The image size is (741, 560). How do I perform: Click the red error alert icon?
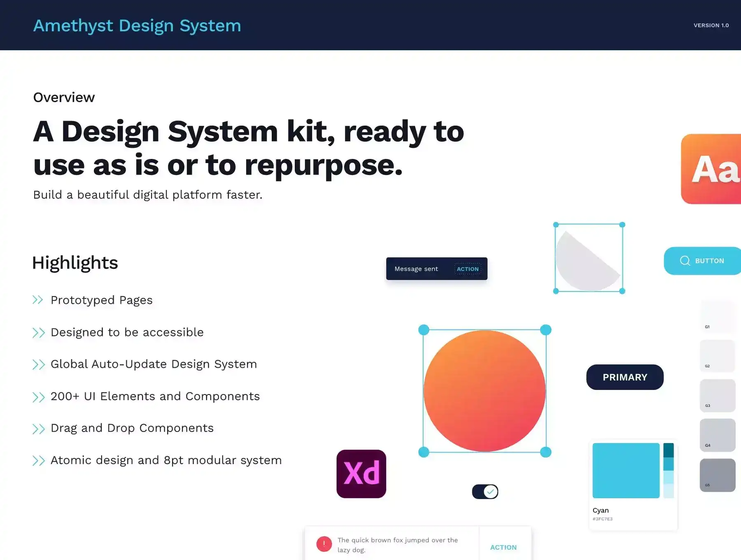pyautogui.click(x=324, y=544)
